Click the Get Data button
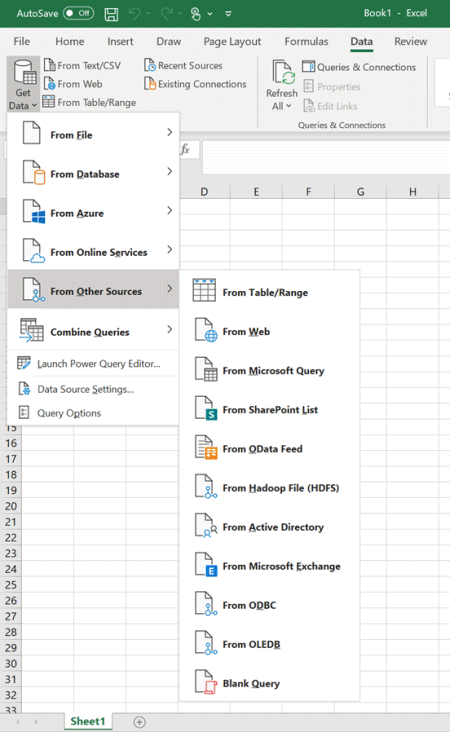450x732 pixels. (x=23, y=84)
